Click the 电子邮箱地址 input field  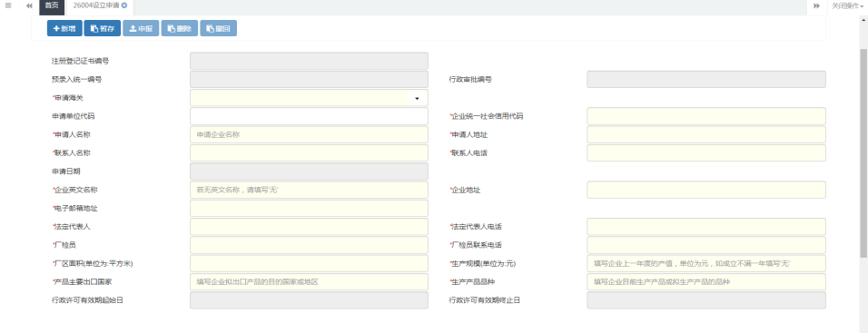309,209
